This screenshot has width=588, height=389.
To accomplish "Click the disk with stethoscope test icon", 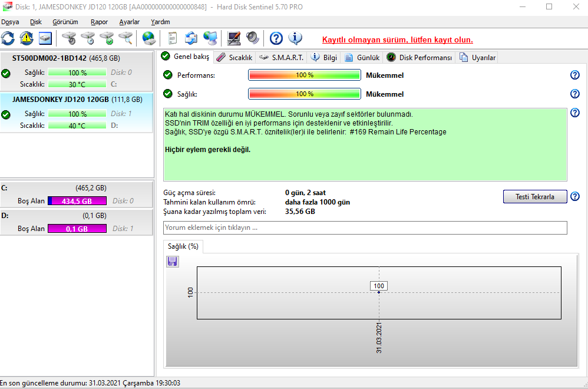I will pyautogui.click(x=69, y=38).
